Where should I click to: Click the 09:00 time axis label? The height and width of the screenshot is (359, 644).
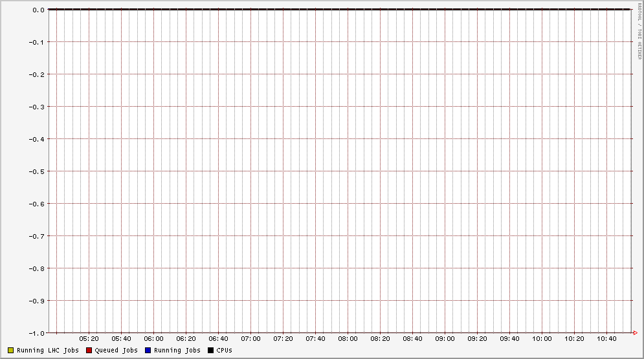pos(445,339)
